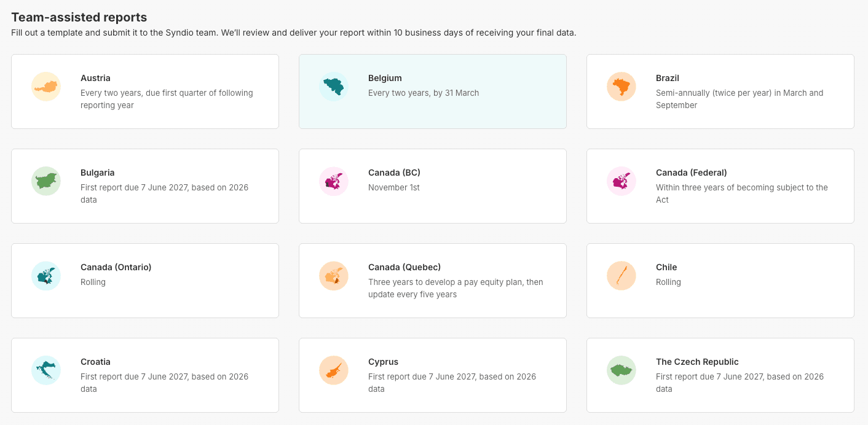Select the Canada (Quebec) title
The height and width of the screenshot is (425, 868).
point(404,267)
